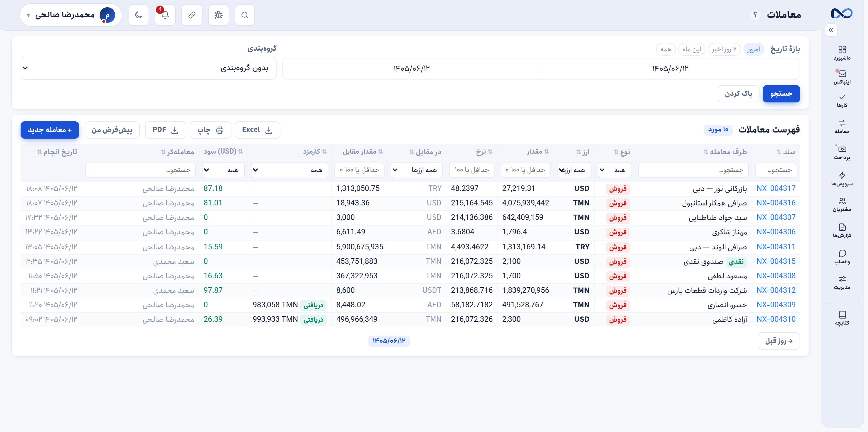Screen dimensions: 868x432
Task: Click the search magnifier icon in header
Action: pyautogui.click(x=245, y=15)
